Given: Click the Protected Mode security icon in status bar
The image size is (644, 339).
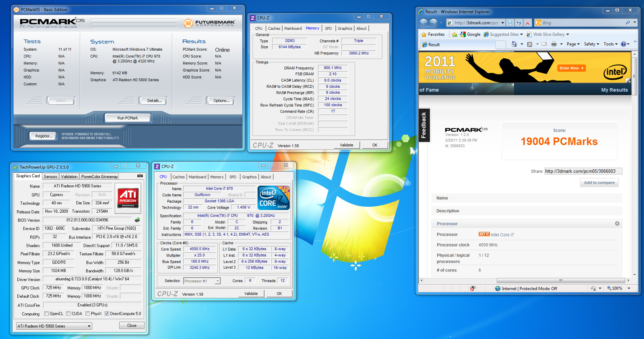Looking at the screenshot, I should coord(498,288).
